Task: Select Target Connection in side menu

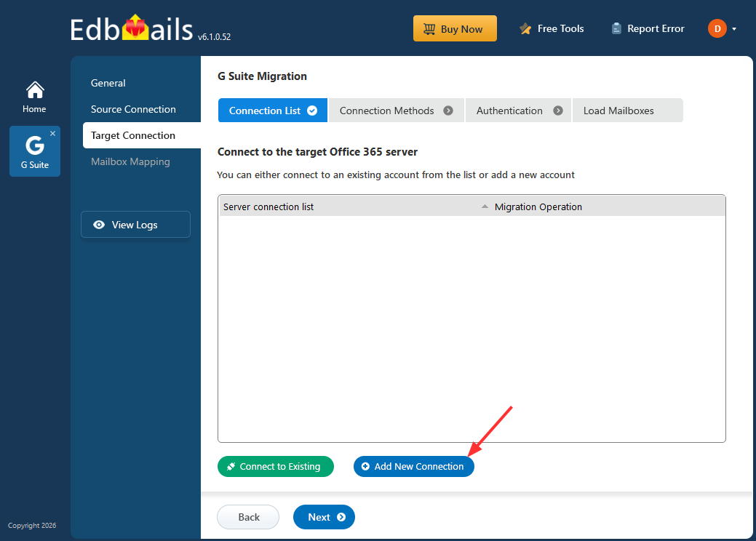Action: [133, 135]
